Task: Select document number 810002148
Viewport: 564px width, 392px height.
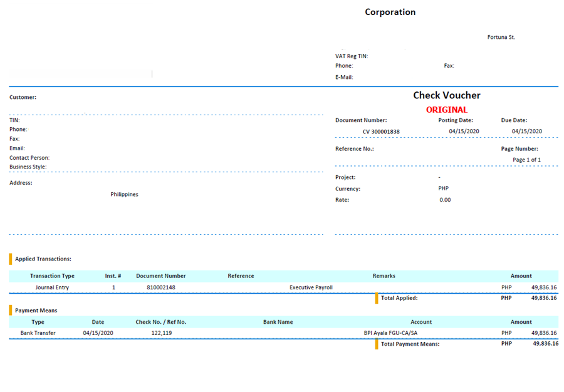Action: tap(161, 287)
